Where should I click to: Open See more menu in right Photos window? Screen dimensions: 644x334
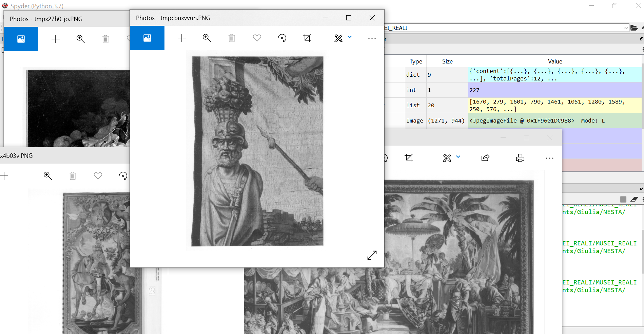coord(550,158)
